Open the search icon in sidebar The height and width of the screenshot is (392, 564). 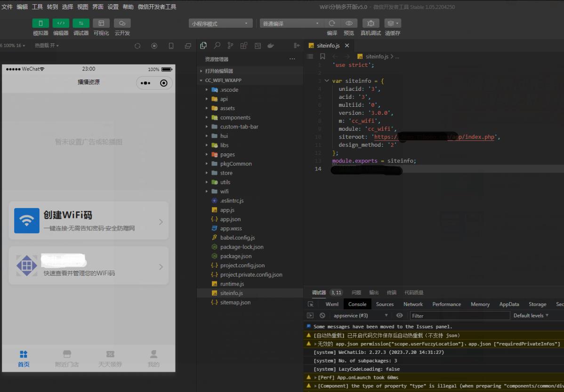(217, 45)
